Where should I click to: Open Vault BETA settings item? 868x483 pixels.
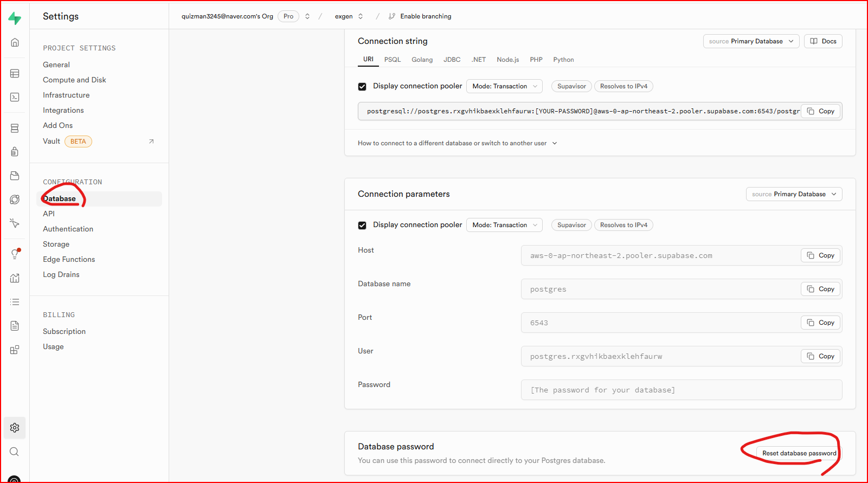point(67,141)
